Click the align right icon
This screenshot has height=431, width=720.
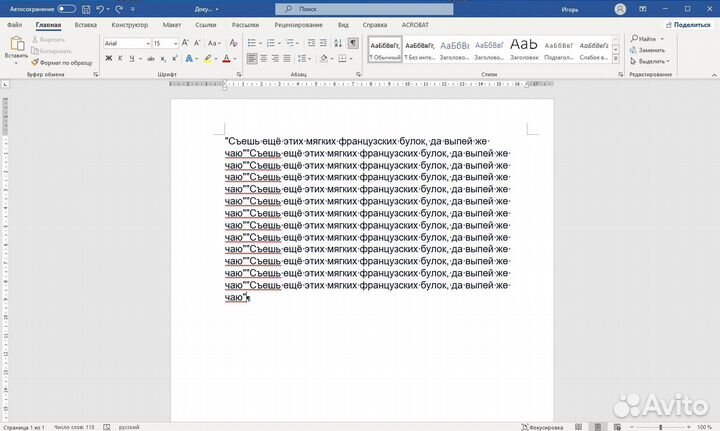tap(275, 58)
